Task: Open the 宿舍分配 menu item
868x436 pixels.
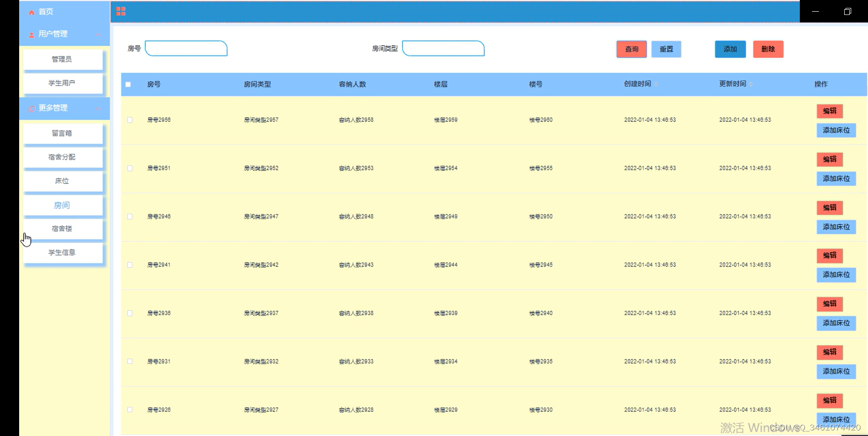Action: pyautogui.click(x=63, y=157)
